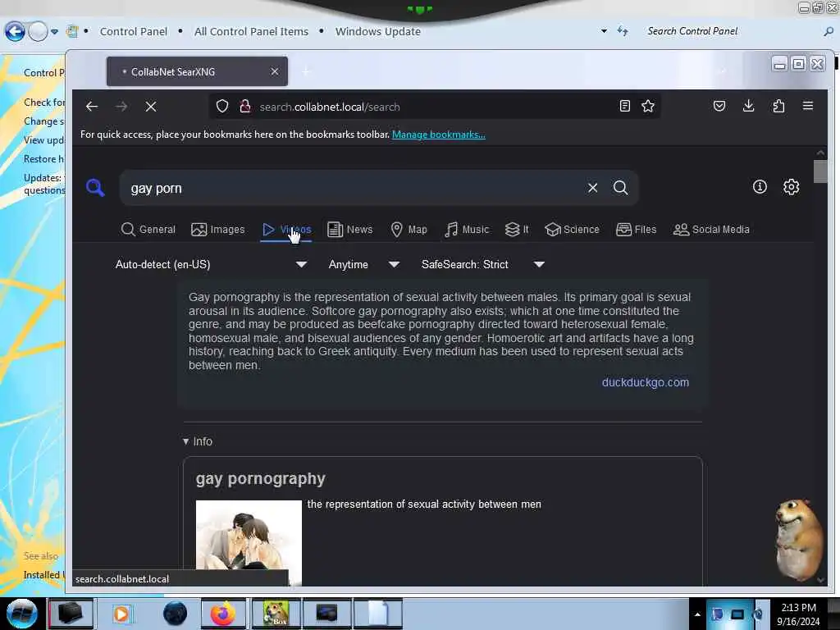
Task: Submit search with the magnifier button
Action: point(620,188)
